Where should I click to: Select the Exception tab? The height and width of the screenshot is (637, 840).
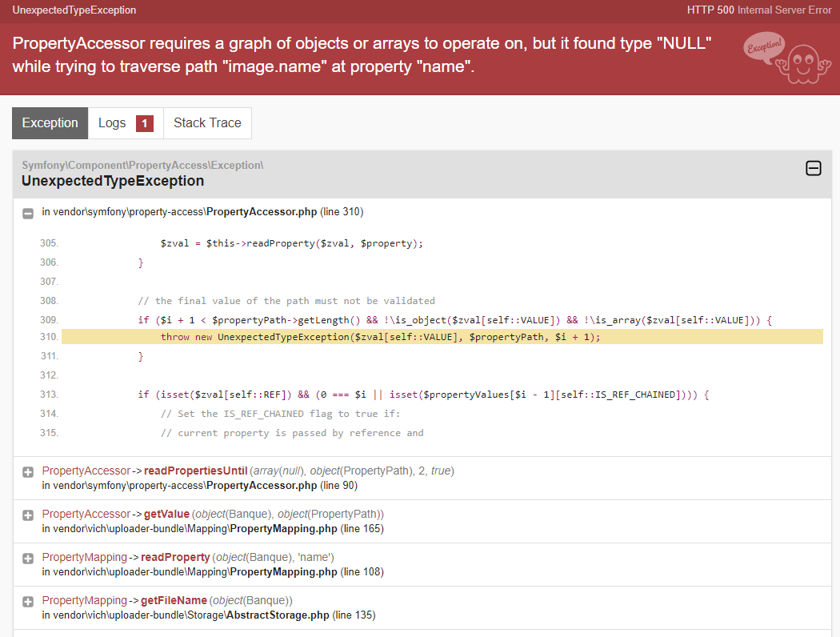coord(50,122)
